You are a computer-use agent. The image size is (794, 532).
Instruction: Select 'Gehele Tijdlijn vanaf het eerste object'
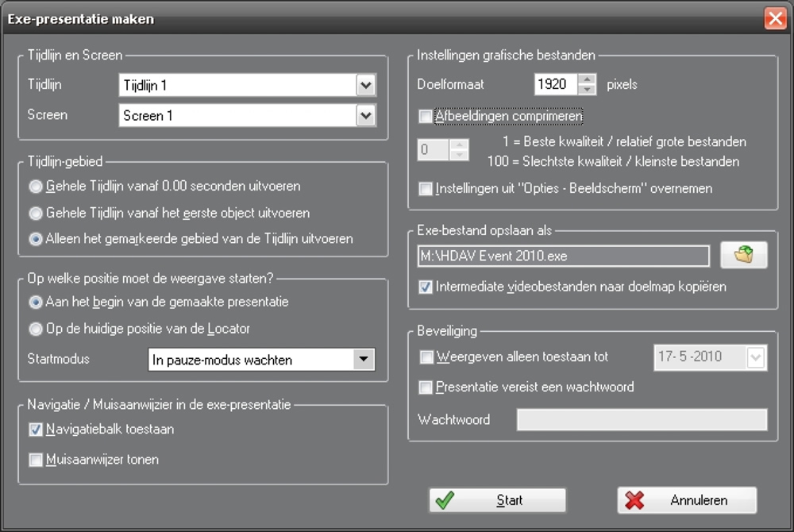[35, 213]
